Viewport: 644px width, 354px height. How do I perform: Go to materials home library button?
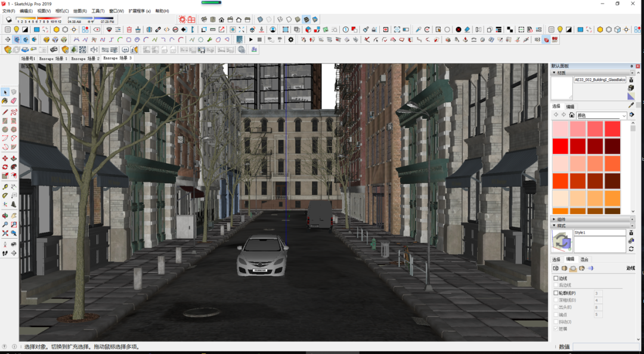pyautogui.click(x=571, y=115)
